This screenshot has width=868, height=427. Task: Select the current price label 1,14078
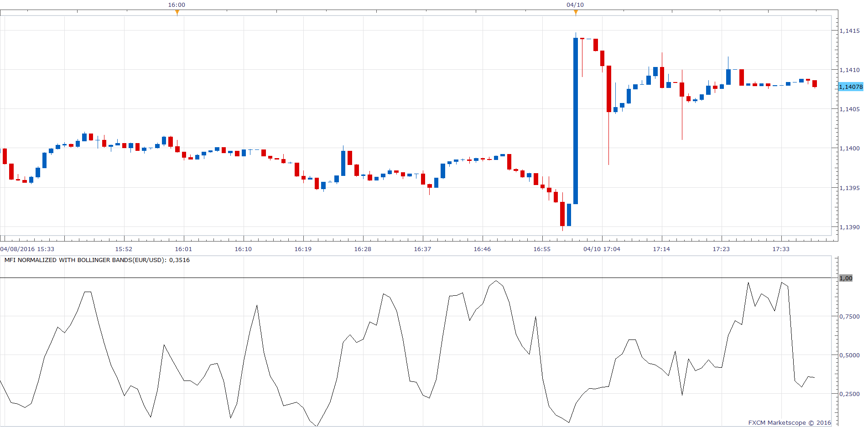[x=851, y=87]
